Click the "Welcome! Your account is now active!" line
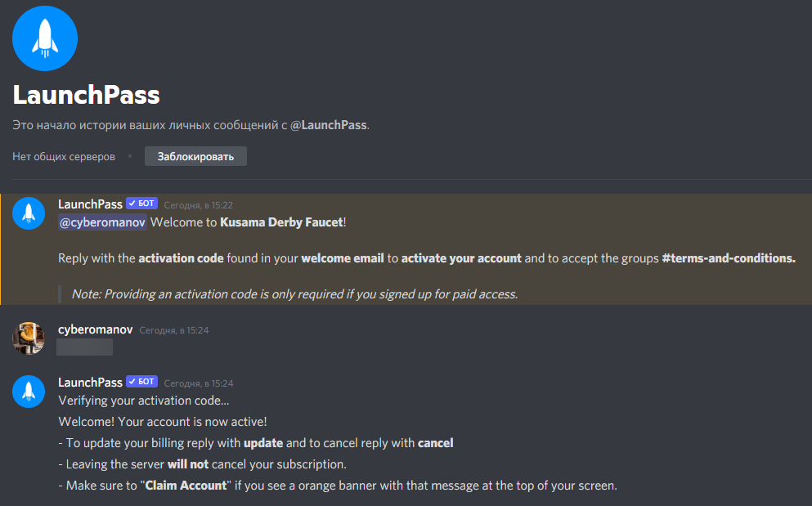 click(163, 422)
